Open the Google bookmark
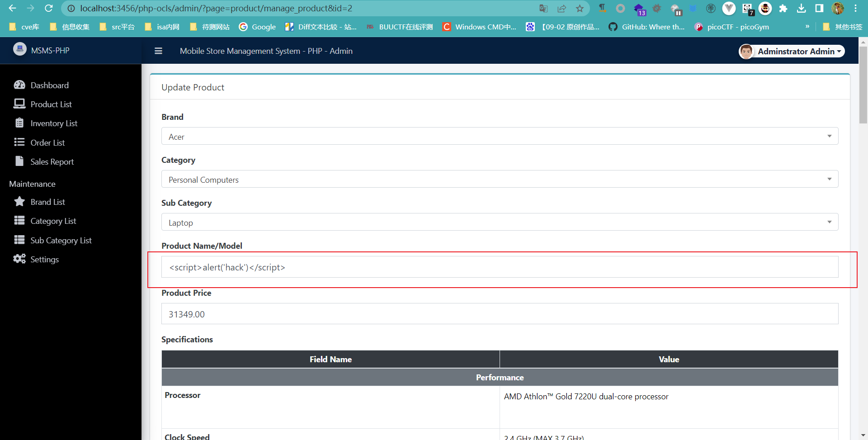Viewport: 868px width, 440px height. [258, 27]
